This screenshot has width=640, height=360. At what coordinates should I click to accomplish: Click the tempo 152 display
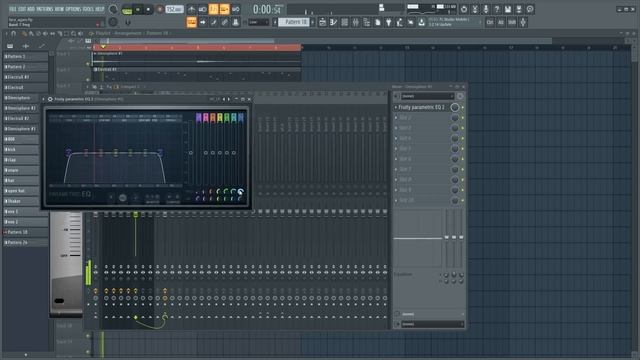tap(174, 9)
